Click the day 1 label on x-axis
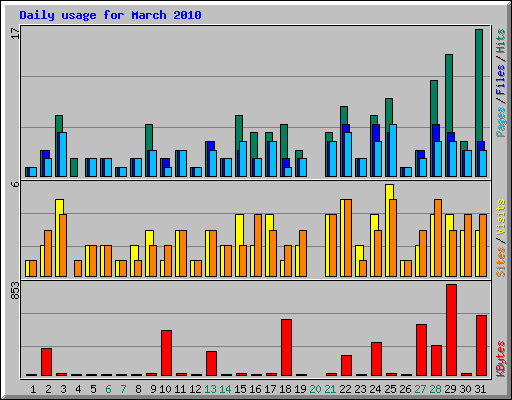 pyautogui.click(x=33, y=389)
